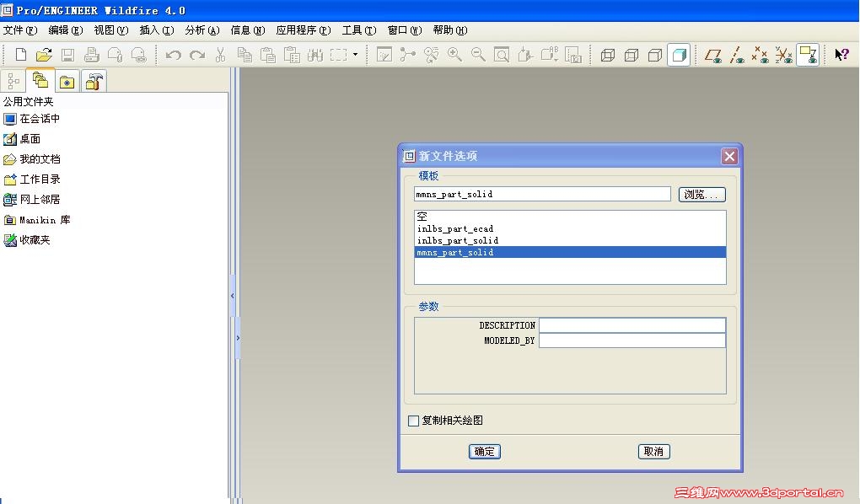Select Wireframe display style icon
Image resolution: width=860 pixels, height=504 pixels.
[608, 55]
